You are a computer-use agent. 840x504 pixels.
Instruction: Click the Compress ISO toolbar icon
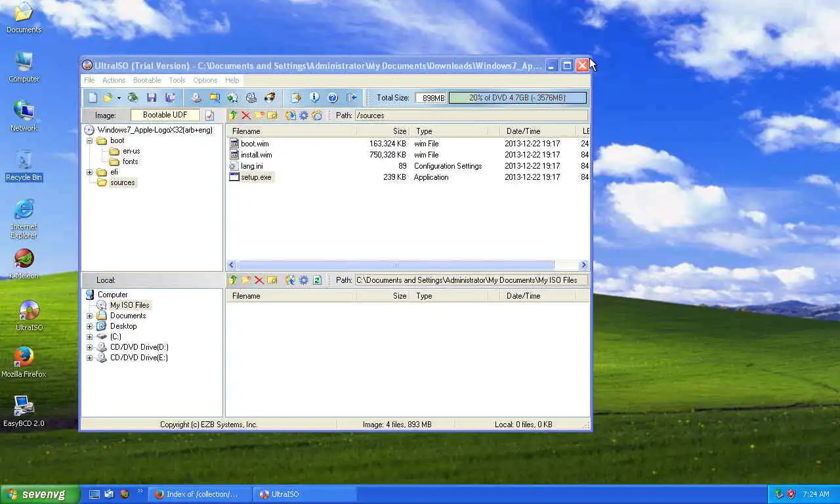(214, 98)
